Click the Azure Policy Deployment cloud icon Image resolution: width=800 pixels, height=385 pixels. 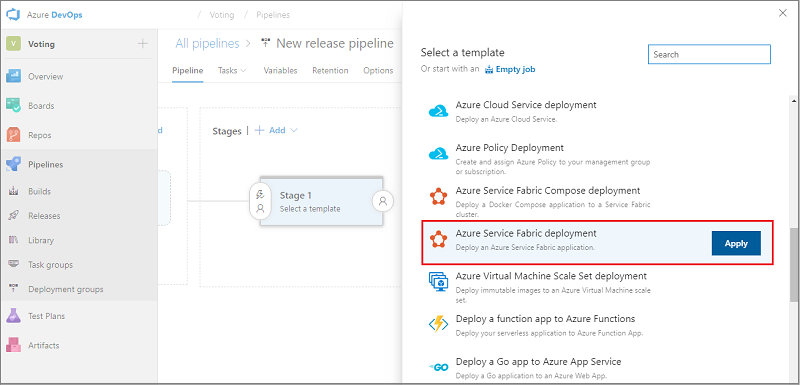(x=438, y=153)
